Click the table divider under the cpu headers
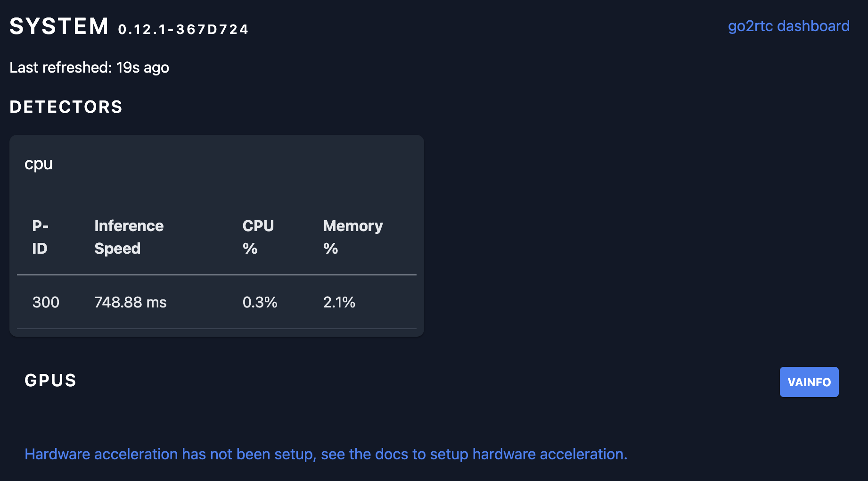 (217, 274)
